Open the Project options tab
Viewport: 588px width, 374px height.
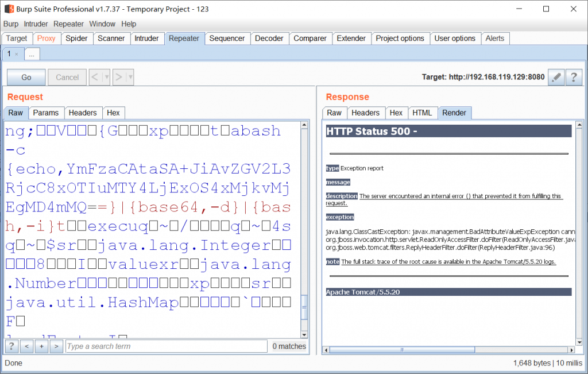400,38
